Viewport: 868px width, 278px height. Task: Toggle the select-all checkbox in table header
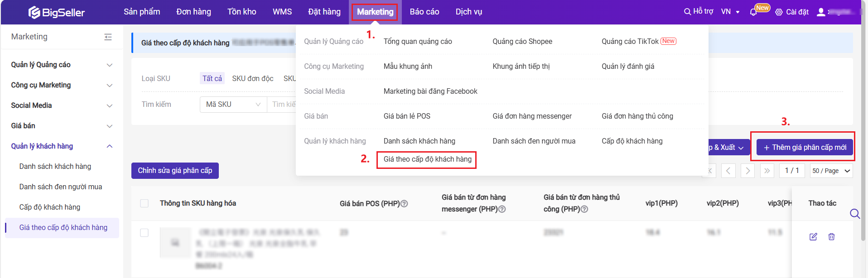[x=145, y=203]
